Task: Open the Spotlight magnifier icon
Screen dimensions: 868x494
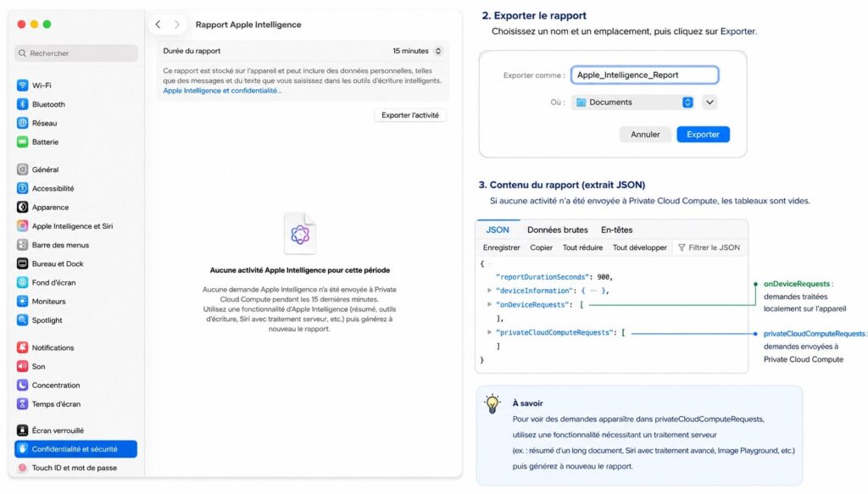Action: point(22,319)
